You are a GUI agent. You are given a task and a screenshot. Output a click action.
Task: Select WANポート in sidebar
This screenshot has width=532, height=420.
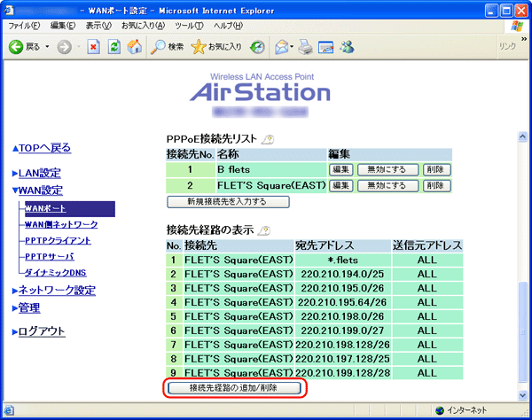tap(45, 208)
